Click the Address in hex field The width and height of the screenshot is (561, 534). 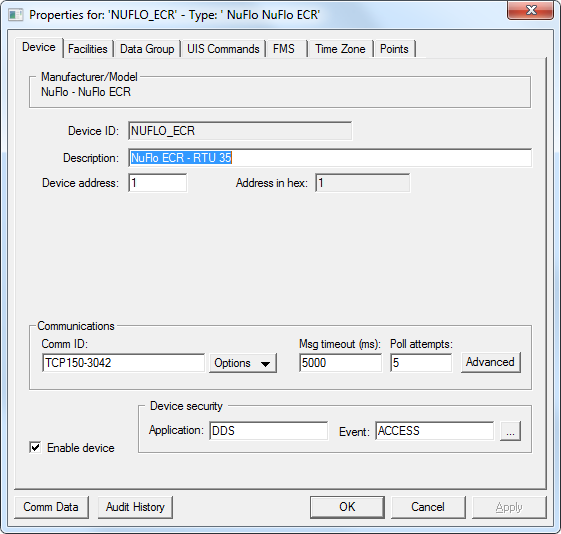[x=363, y=183]
